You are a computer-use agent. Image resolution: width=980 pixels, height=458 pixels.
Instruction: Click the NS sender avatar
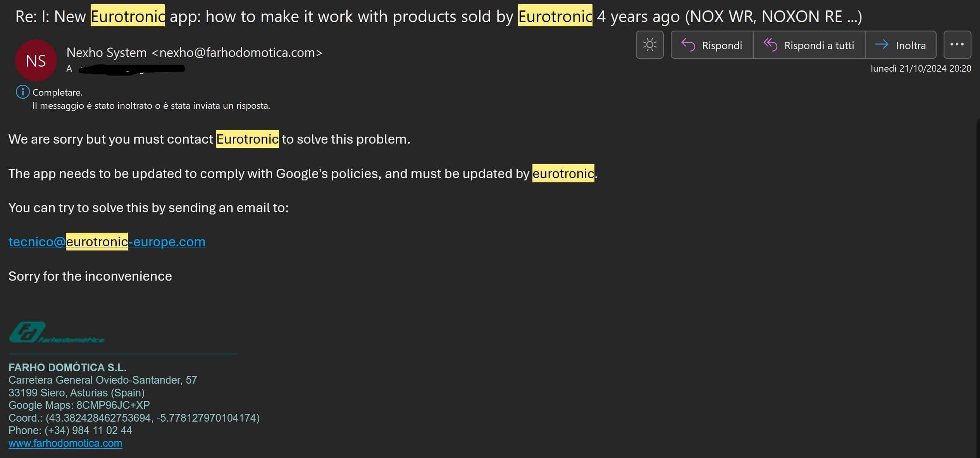[x=36, y=61]
